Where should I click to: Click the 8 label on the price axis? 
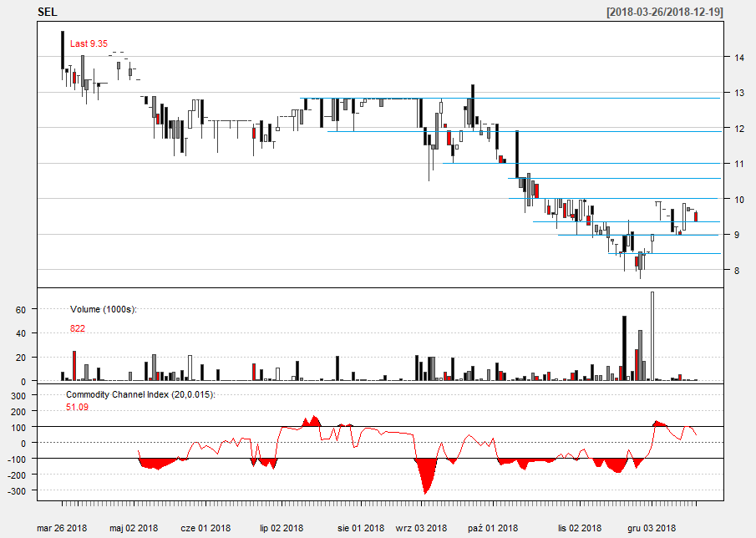click(x=737, y=271)
